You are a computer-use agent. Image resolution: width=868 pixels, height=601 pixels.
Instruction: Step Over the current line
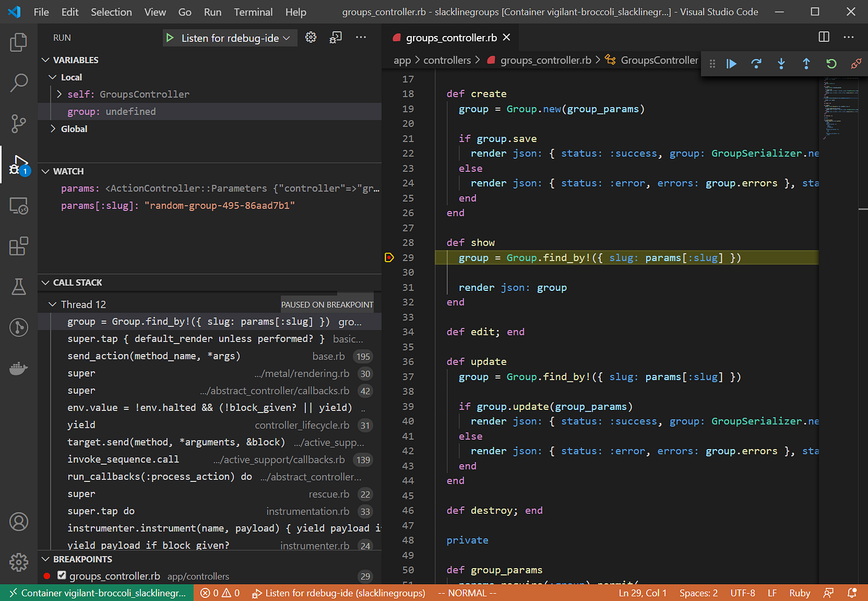click(x=756, y=63)
